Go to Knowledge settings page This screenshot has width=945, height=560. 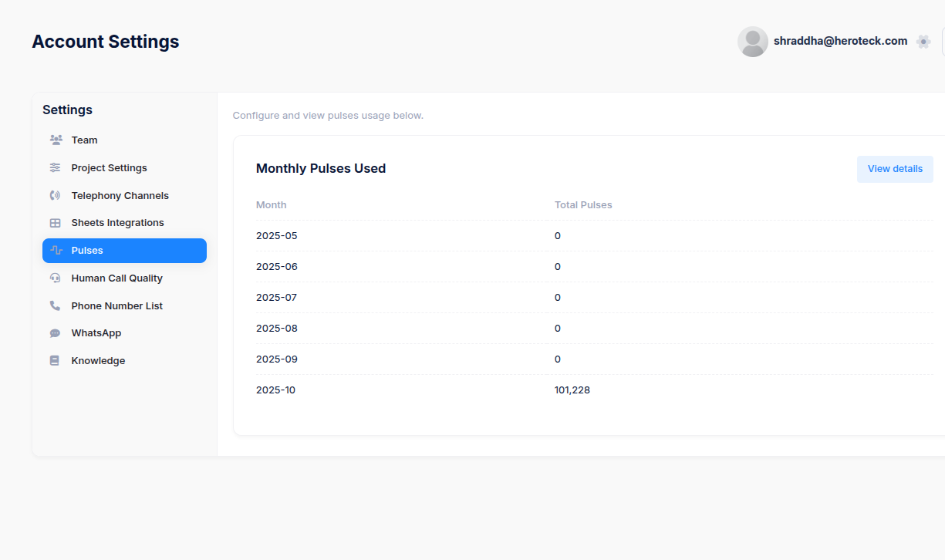point(124,360)
